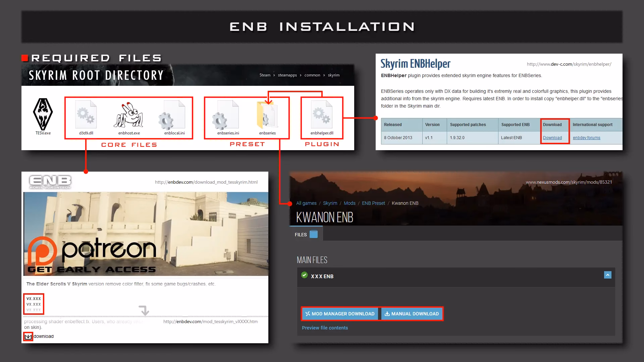The width and height of the screenshot is (644, 362).
Task: Open the enbdev forums link
Action: point(586,138)
